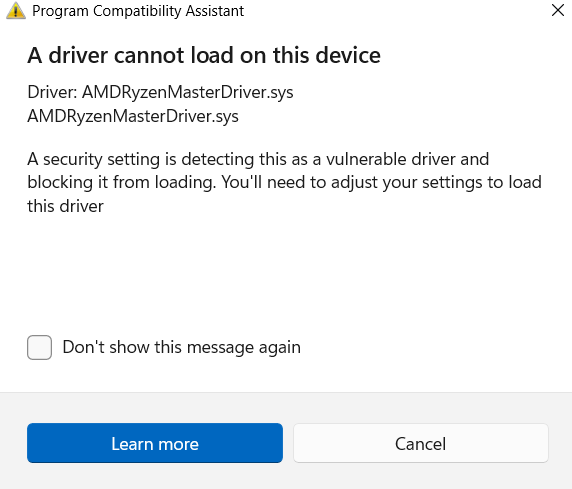The image size is (572, 489).
Task: Click the word Driver: label before filename
Action: 52,92
